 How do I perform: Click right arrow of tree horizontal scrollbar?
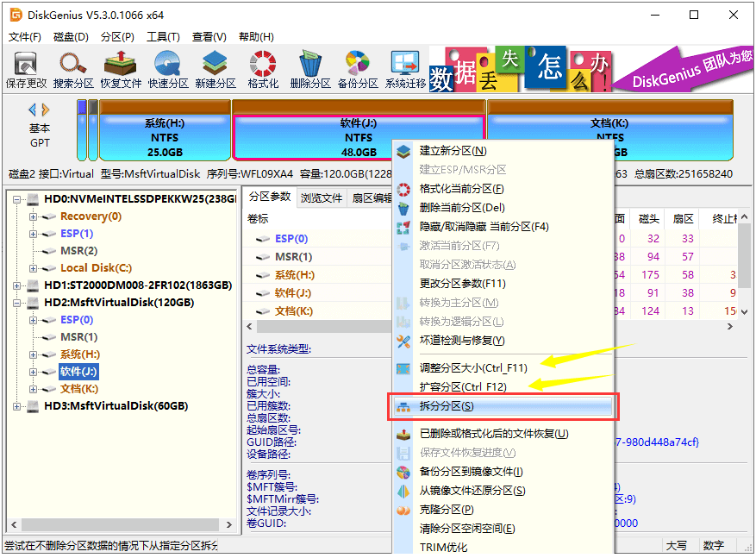pos(229,524)
